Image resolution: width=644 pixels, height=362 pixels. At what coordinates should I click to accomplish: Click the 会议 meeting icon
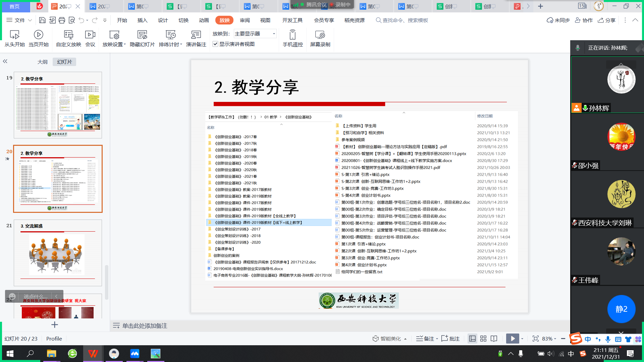pos(90,39)
